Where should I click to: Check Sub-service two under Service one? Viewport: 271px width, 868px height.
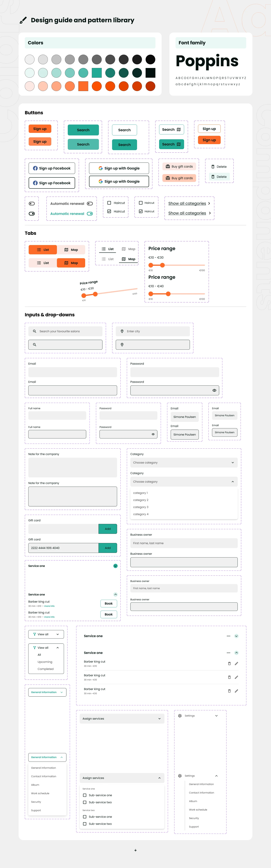[x=85, y=802]
